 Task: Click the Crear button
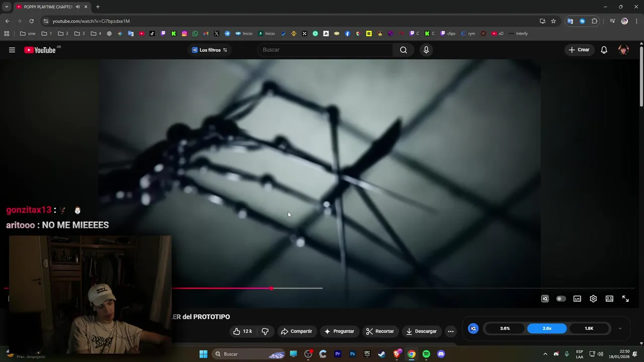[x=579, y=50]
